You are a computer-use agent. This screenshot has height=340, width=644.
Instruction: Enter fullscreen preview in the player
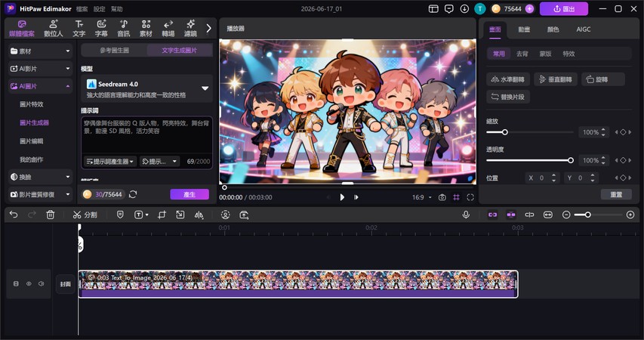point(470,197)
